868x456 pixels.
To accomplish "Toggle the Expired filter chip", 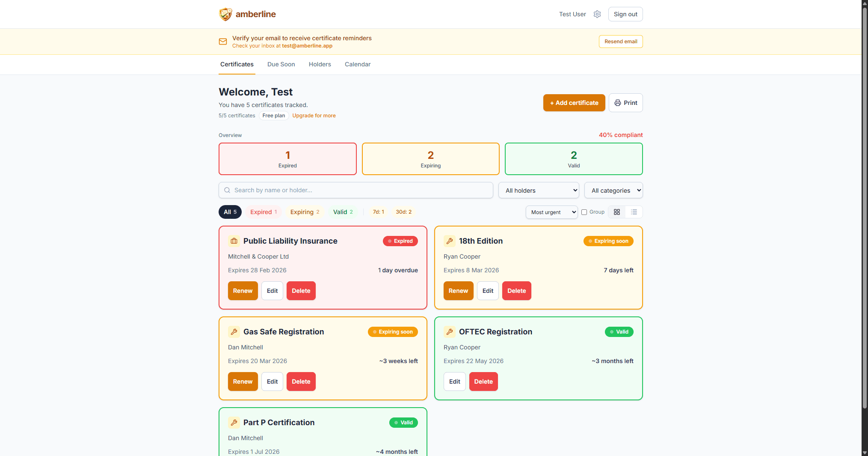I will point(263,212).
